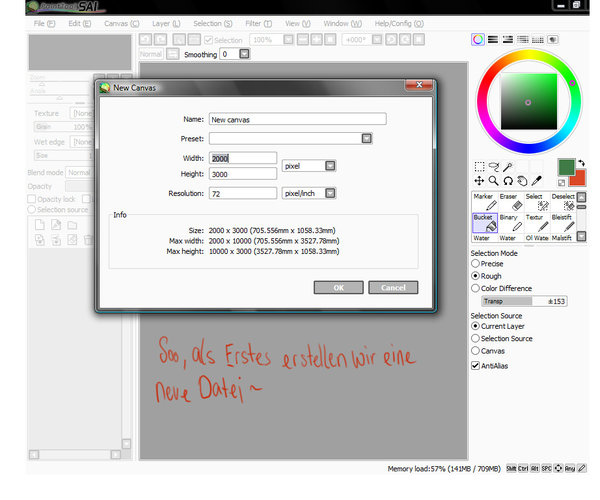This screenshot has width=600, height=500.
Task: Choose the Eraser brush tool
Action: click(x=511, y=202)
